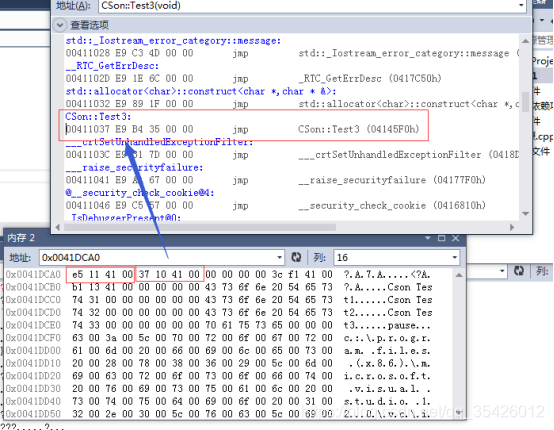Click instruction at address 00411028
This screenshot has width=554, height=430.
pyautogui.click(x=292, y=53)
